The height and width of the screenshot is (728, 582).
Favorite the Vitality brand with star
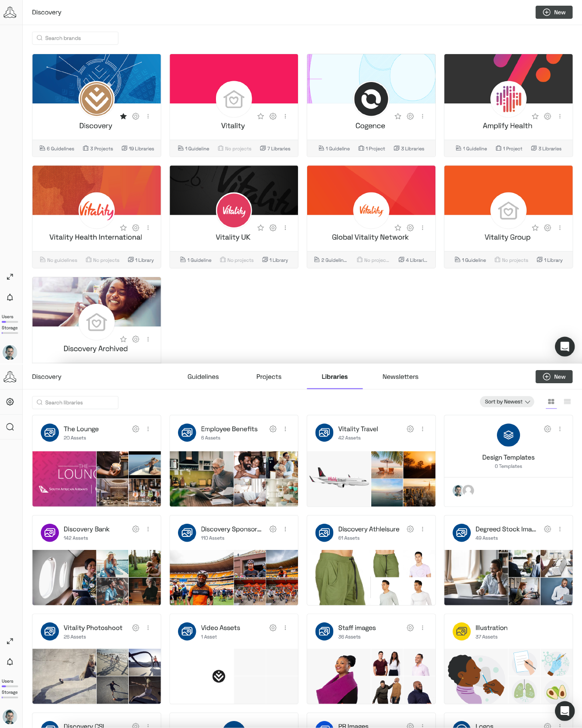(x=260, y=116)
